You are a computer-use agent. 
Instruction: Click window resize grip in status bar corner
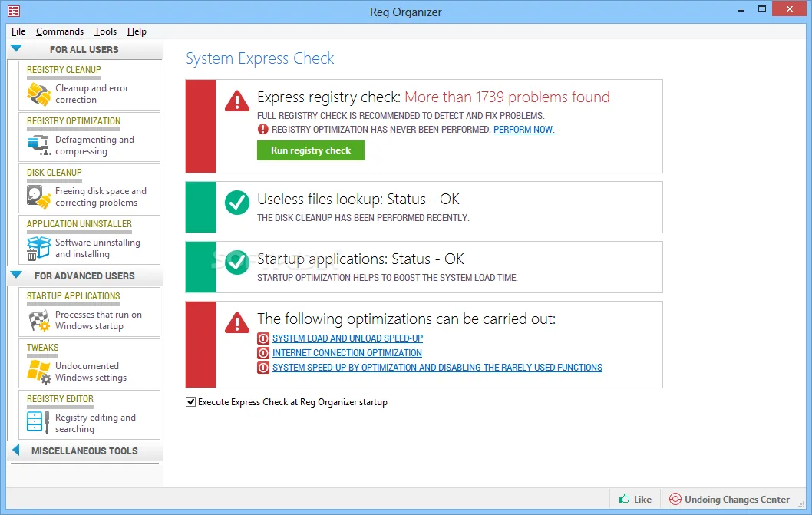click(802, 504)
